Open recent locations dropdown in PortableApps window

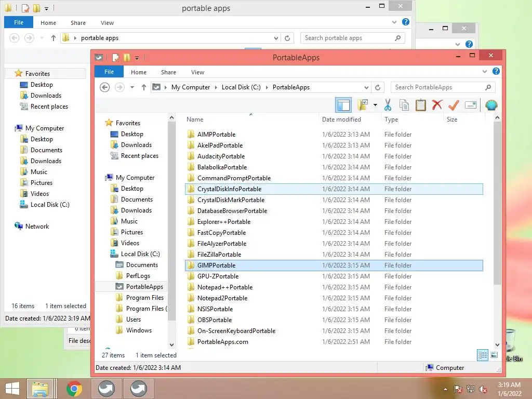pyautogui.click(x=132, y=87)
